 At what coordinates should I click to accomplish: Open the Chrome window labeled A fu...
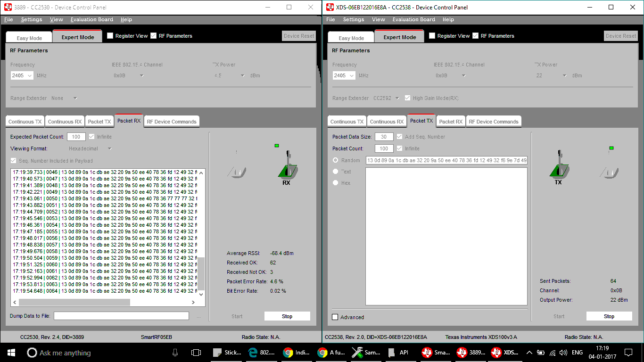tap(331, 353)
